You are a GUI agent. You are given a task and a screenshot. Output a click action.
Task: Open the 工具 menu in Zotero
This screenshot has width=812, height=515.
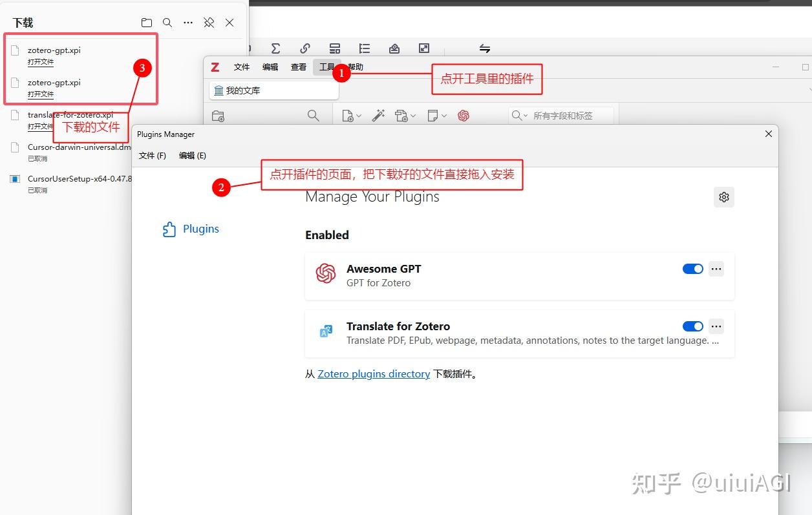326,67
